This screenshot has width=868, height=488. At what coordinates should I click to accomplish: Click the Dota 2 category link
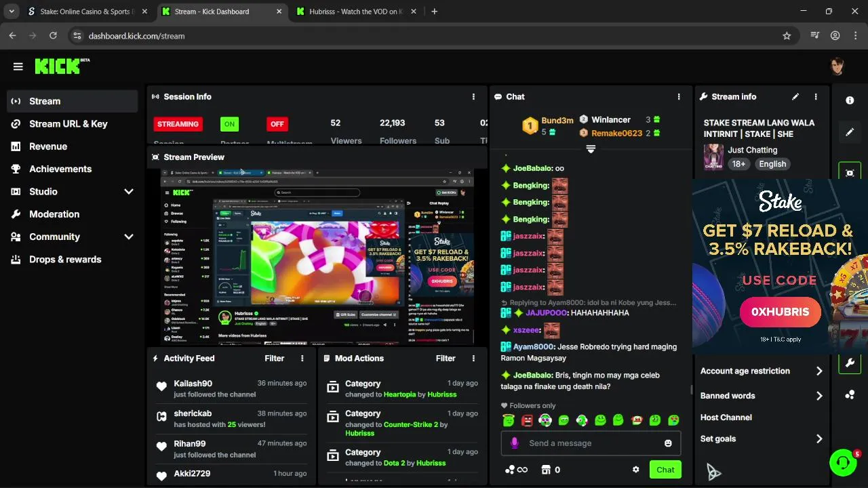click(394, 463)
